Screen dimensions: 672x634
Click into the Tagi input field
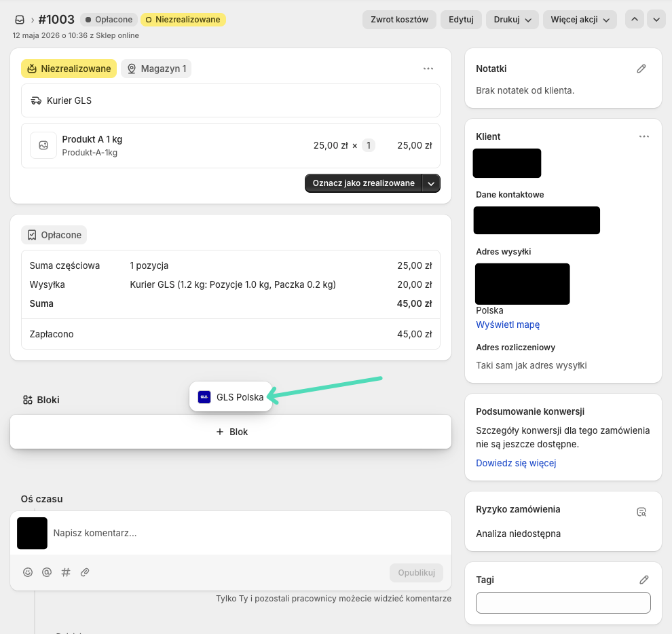pos(563,603)
